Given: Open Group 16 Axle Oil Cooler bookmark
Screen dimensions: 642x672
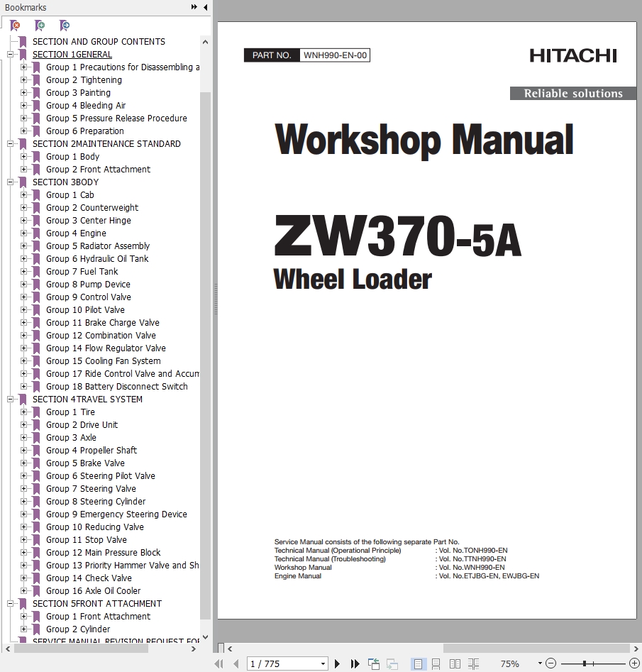Looking at the screenshot, I should coord(93,591).
